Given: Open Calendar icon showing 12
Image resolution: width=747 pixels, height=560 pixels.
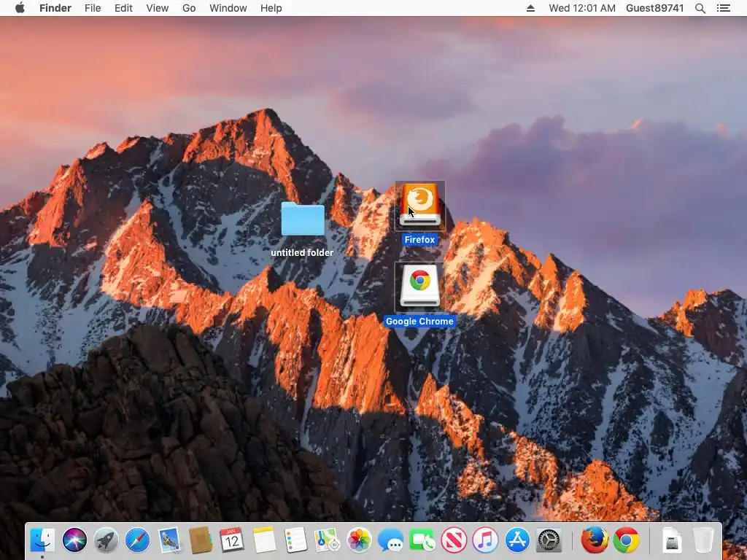Looking at the screenshot, I should (232, 540).
